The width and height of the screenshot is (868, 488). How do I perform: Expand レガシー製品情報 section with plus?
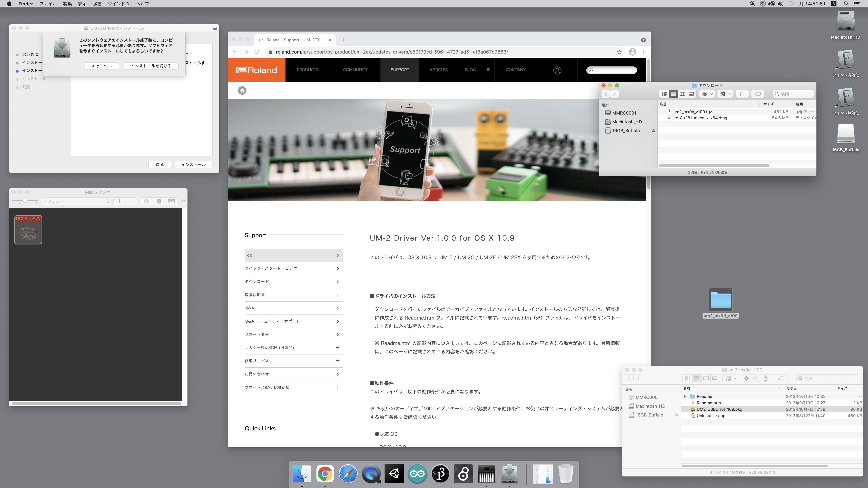click(x=337, y=348)
